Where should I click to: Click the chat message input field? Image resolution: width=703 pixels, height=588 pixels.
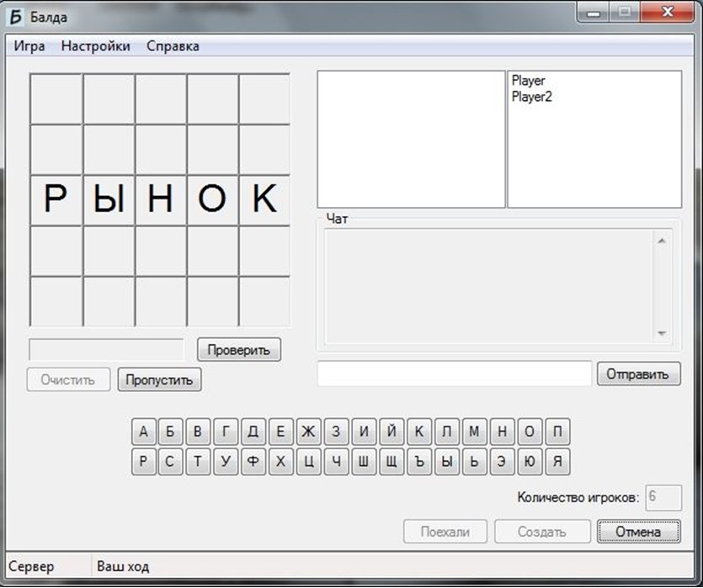(454, 374)
